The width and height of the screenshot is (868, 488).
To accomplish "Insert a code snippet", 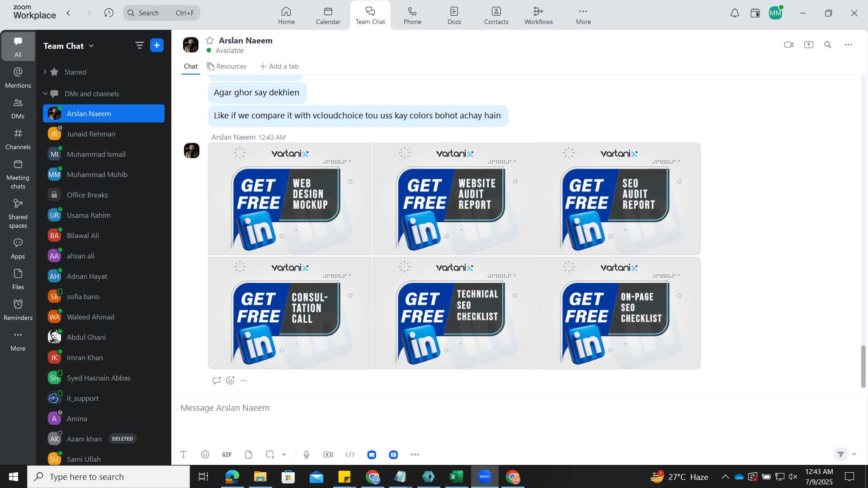I will (350, 455).
